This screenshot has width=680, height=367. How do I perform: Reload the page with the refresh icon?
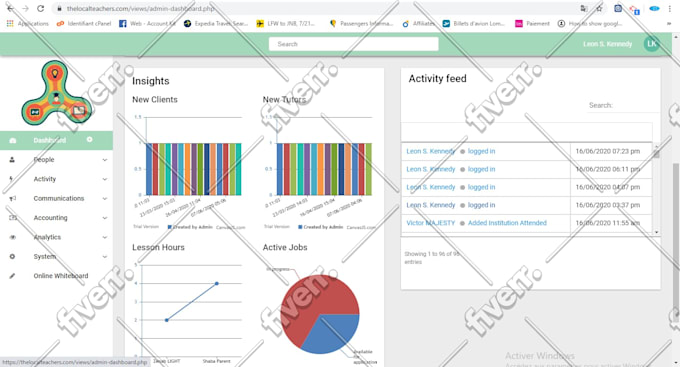[x=40, y=8]
